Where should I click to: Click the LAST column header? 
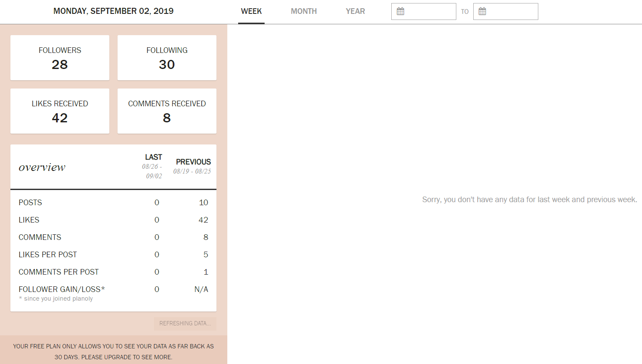coord(153,157)
